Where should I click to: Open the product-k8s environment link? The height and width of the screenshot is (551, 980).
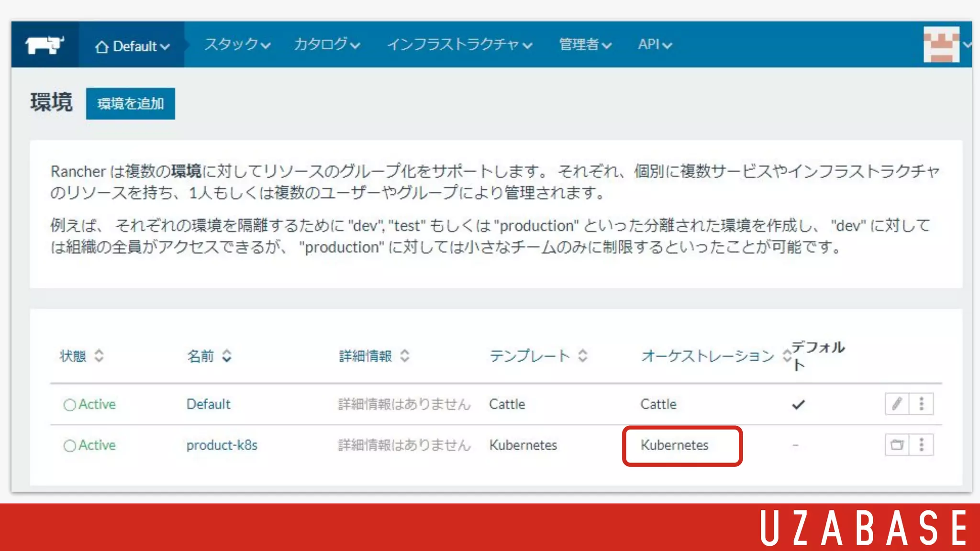(222, 445)
